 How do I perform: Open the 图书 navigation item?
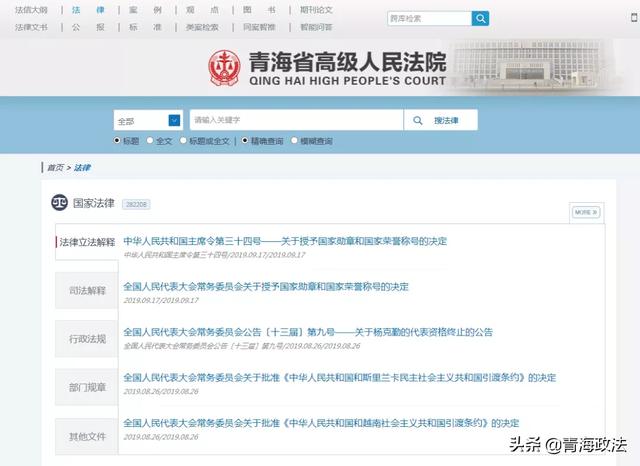tap(260, 10)
